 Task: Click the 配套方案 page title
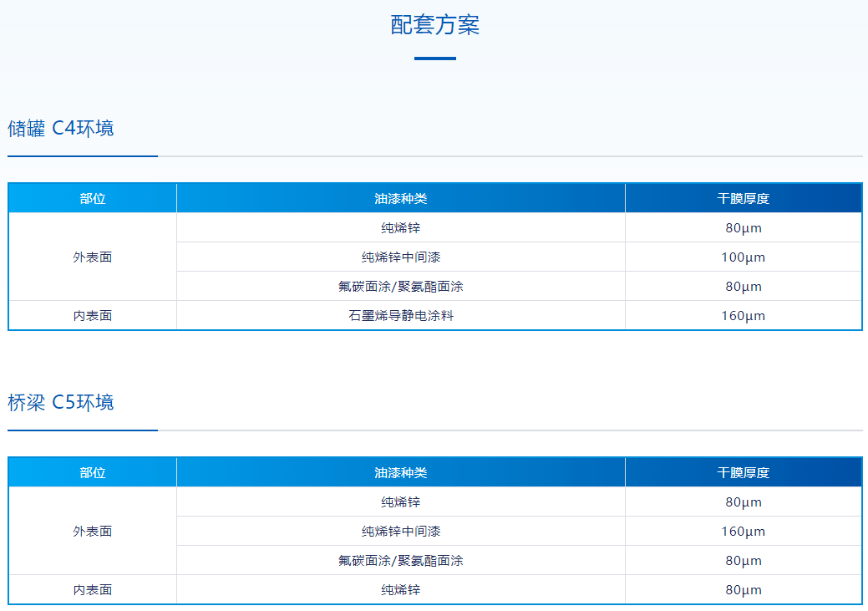[x=434, y=25]
